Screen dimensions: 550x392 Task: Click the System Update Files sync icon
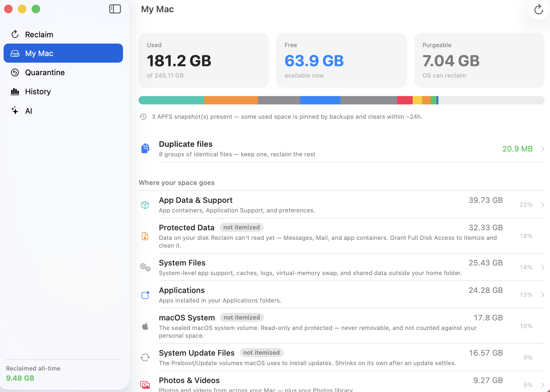pyautogui.click(x=145, y=357)
